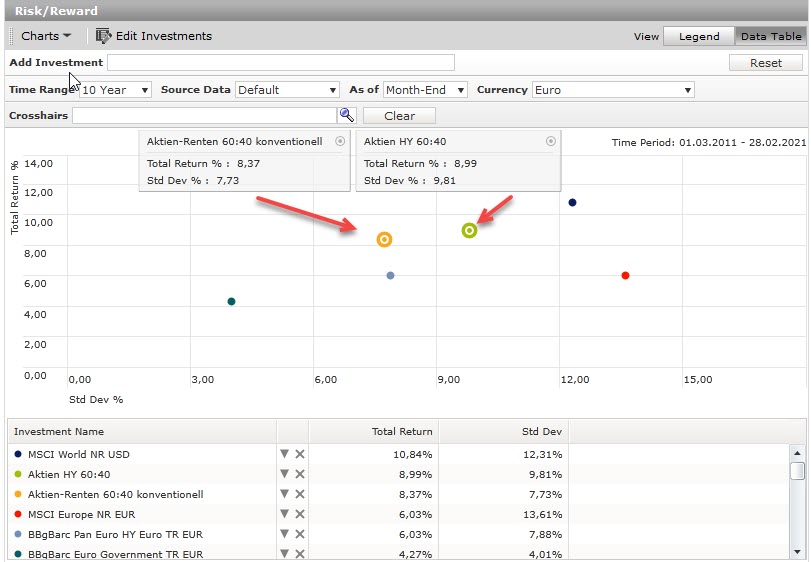Toggle the Data Table view
The image size is (811, 562).
770,36
